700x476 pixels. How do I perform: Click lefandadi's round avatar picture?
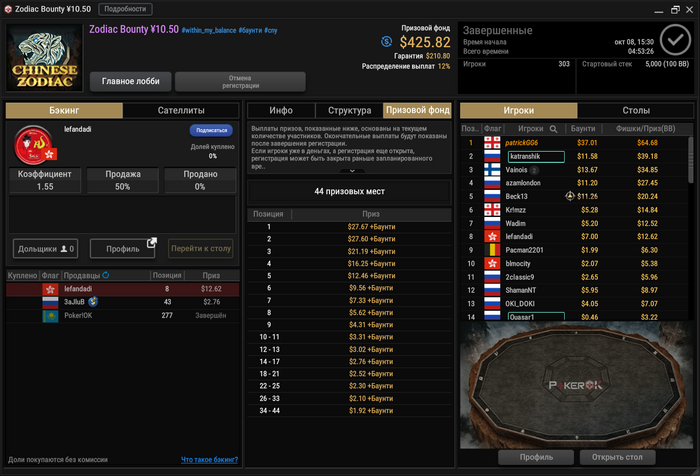(x=33, y=145)
